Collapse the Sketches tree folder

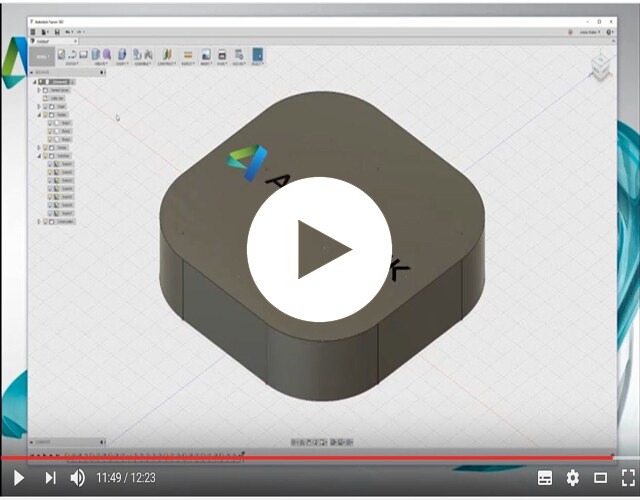[x=40, y=156]
